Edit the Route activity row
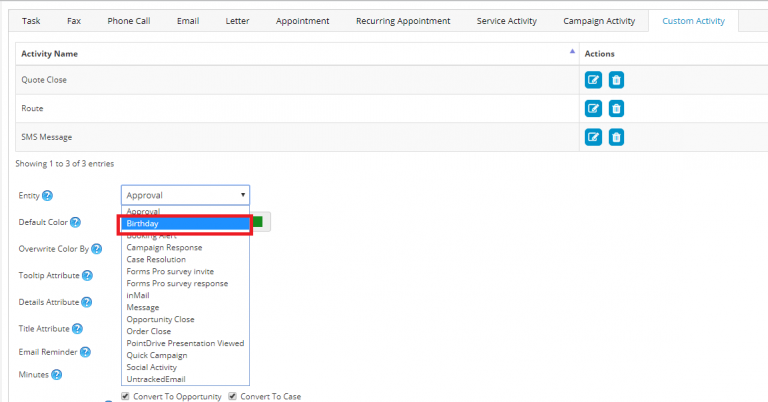This screenshot has width=768, height=402. point(593,109)
